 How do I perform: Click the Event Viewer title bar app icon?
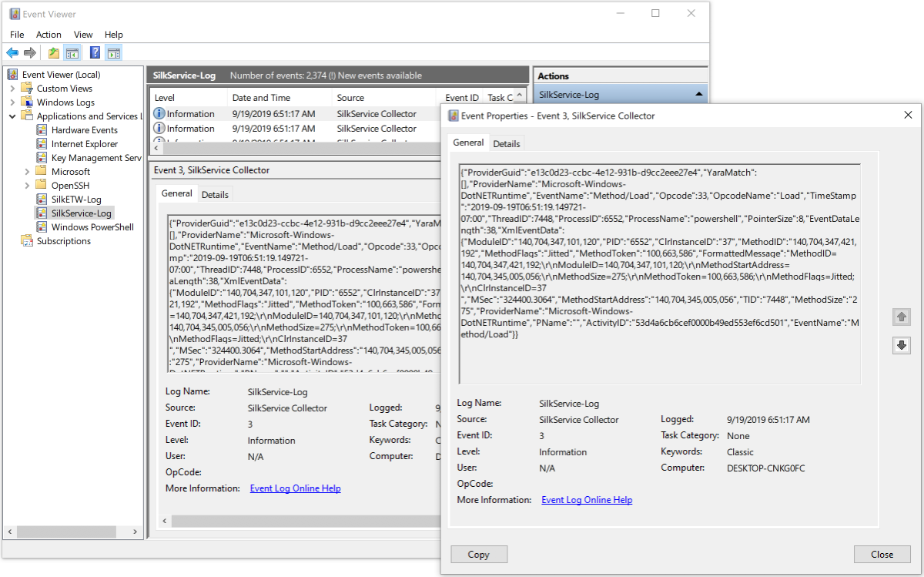point(15,13)
